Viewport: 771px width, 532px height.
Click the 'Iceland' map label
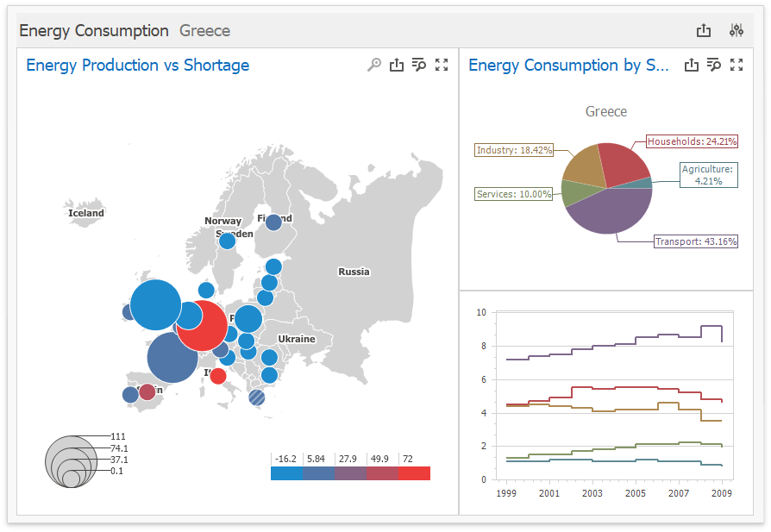[86, 213]
